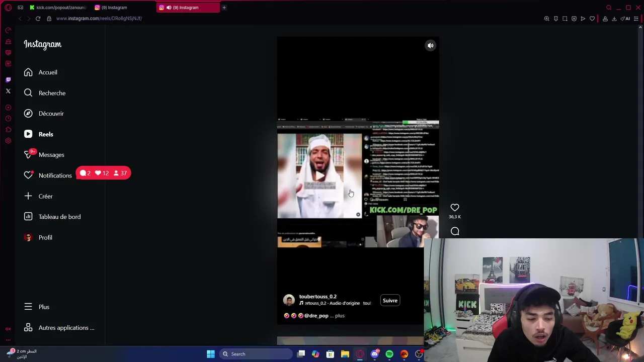Open Notifications in the sidebar
Screen dimensions: 644x362
pyautogui.click(x=48, y=175)
